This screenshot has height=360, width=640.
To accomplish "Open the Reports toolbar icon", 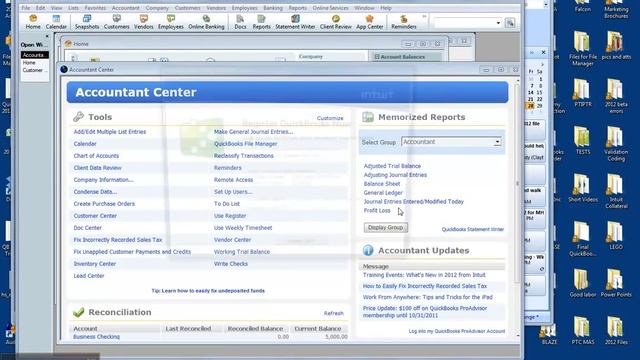I will coord(261,22).
